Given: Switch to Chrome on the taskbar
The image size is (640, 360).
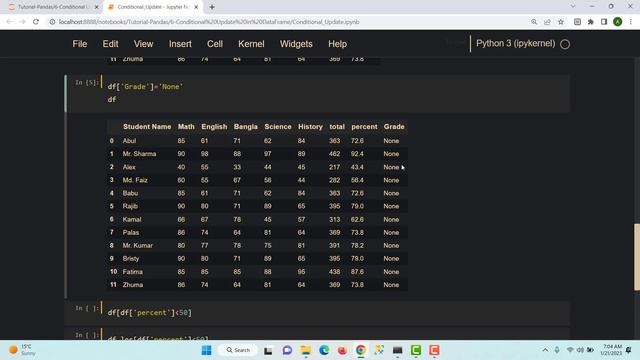Looking at the screenshot, I should click(x=361, y=350).
